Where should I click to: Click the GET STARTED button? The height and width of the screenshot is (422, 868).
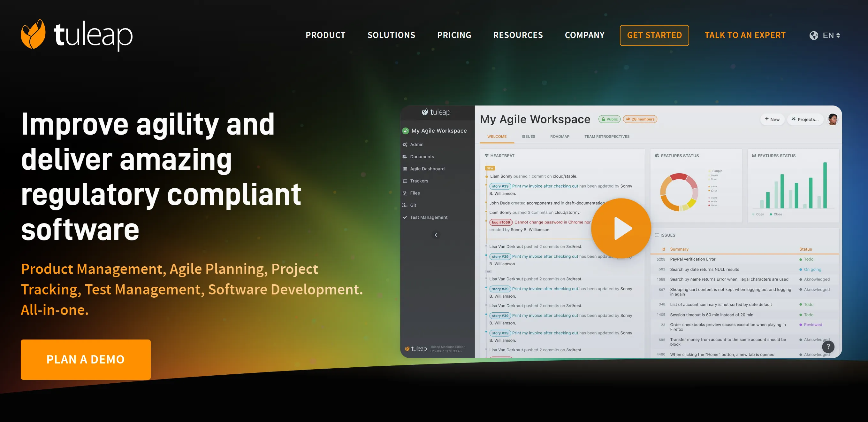[654, 35]
